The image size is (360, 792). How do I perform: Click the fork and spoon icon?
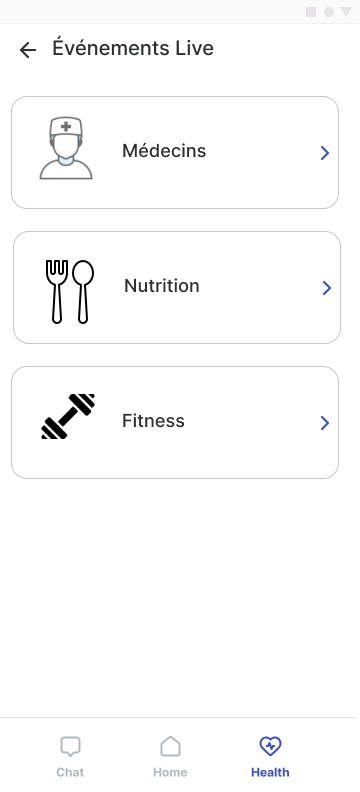[70, 291]
